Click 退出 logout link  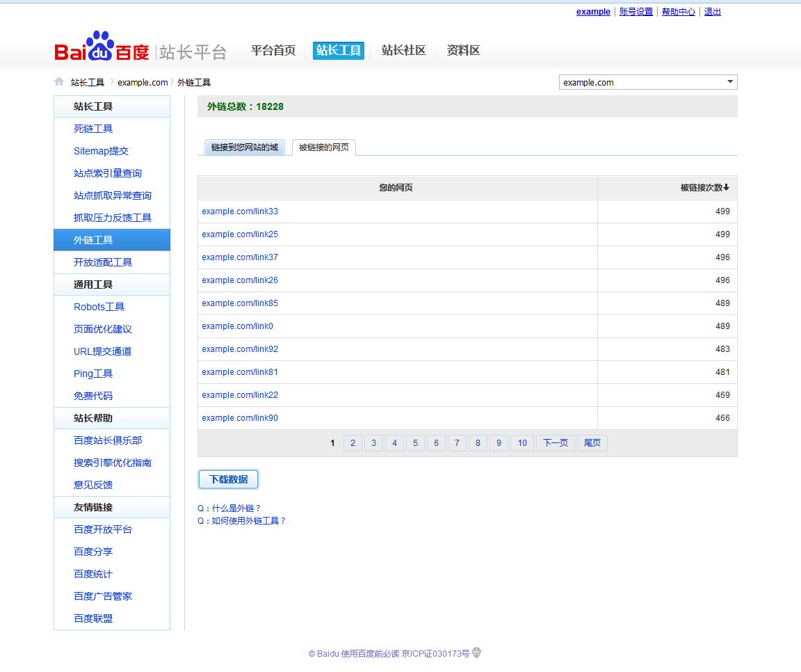click(712, 12)
